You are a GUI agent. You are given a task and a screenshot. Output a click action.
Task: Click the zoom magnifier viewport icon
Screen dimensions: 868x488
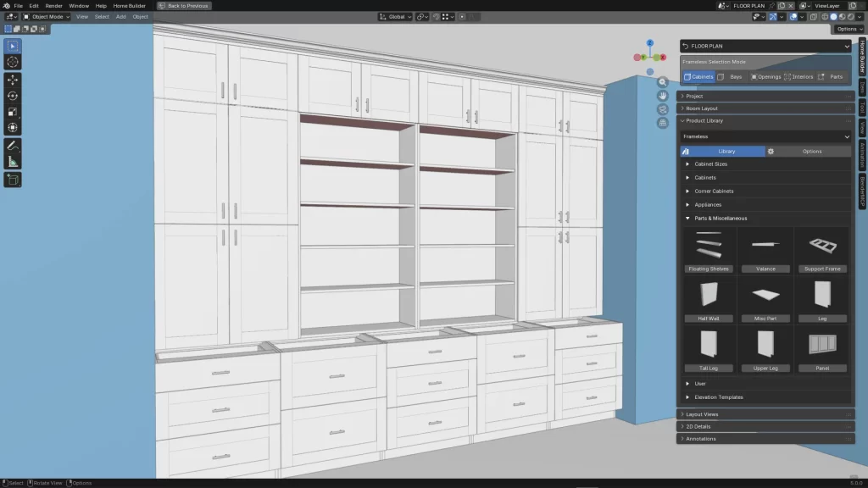(663, 82)
